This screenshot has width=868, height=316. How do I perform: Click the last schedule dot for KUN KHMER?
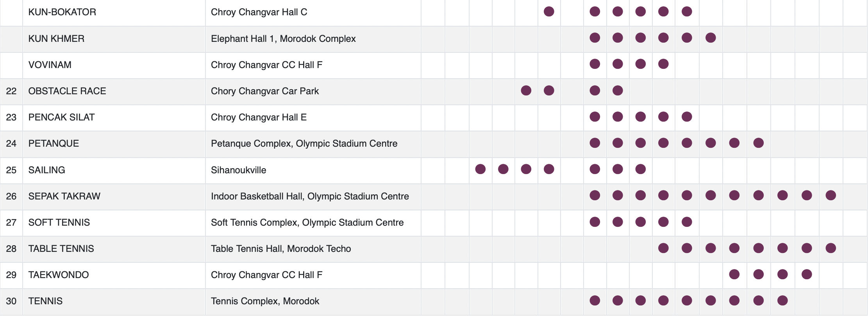pos(711,38)
